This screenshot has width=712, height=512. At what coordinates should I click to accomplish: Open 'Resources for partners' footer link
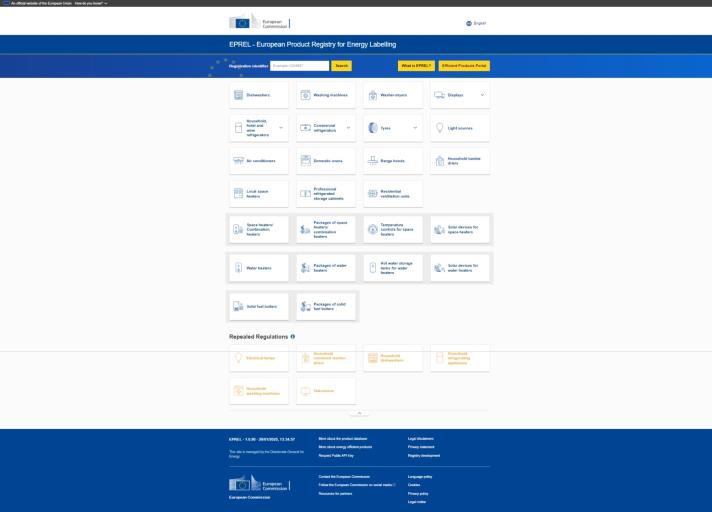pyautogui.click(x=335, y=493)
